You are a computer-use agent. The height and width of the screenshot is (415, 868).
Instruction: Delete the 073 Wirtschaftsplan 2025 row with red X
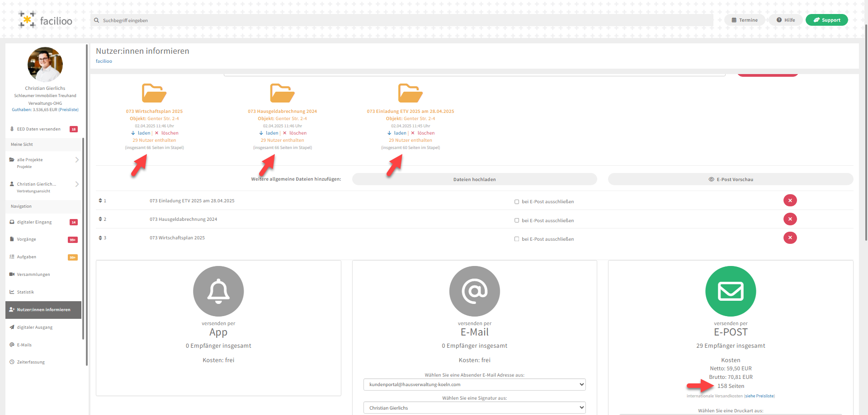point(790,238)
